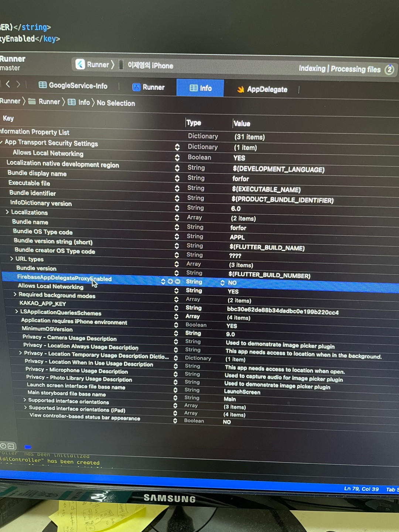Switch to the Runner project tab
The width and height of the screenshot is (399, 532).
149,87
